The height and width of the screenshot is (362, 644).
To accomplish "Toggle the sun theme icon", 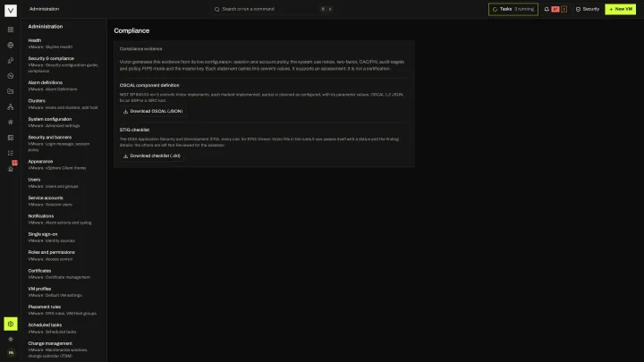I will (11, 340).
